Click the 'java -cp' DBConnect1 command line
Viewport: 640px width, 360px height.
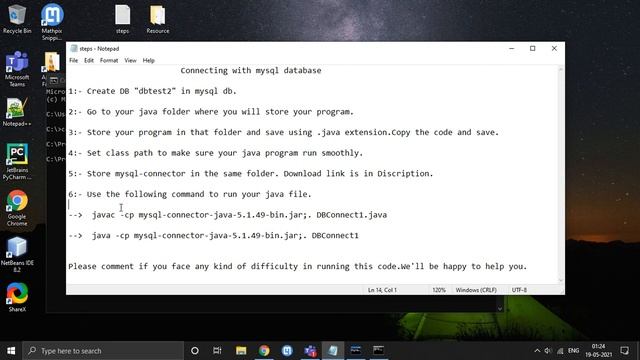pyautogui.click(x=213, y=236)
